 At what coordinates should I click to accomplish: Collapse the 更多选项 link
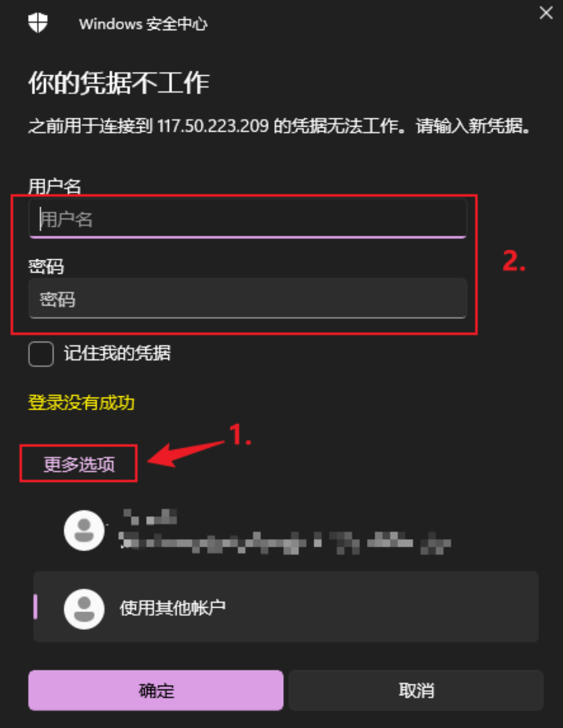(79, 464)
